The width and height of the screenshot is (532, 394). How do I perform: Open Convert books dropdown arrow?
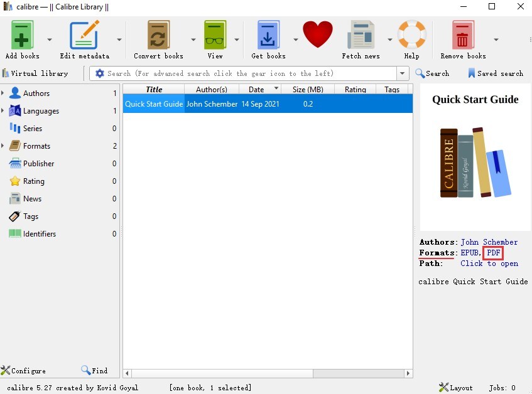[x=193, y=40]
